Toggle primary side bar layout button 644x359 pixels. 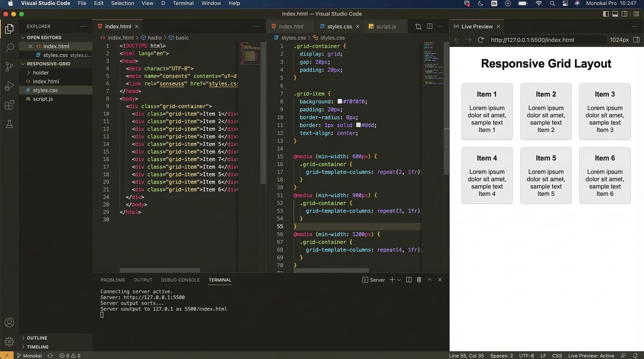coord(605,14)
